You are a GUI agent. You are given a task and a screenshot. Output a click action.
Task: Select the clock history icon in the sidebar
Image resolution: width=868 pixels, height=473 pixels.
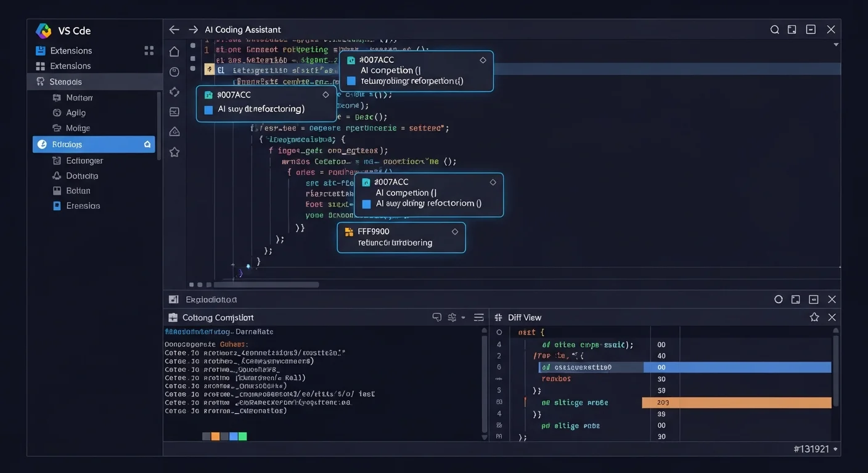(x=174, y=70)
